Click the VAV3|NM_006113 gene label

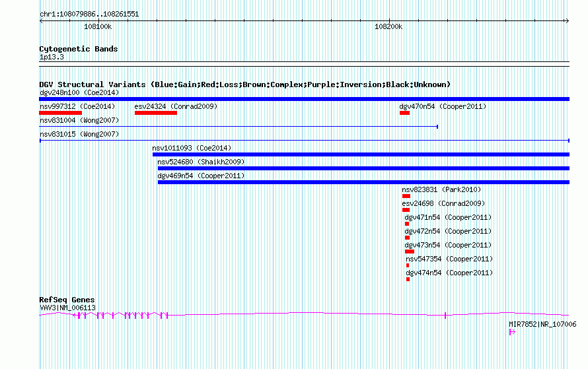pyautogui.click(x=67, y=308)
